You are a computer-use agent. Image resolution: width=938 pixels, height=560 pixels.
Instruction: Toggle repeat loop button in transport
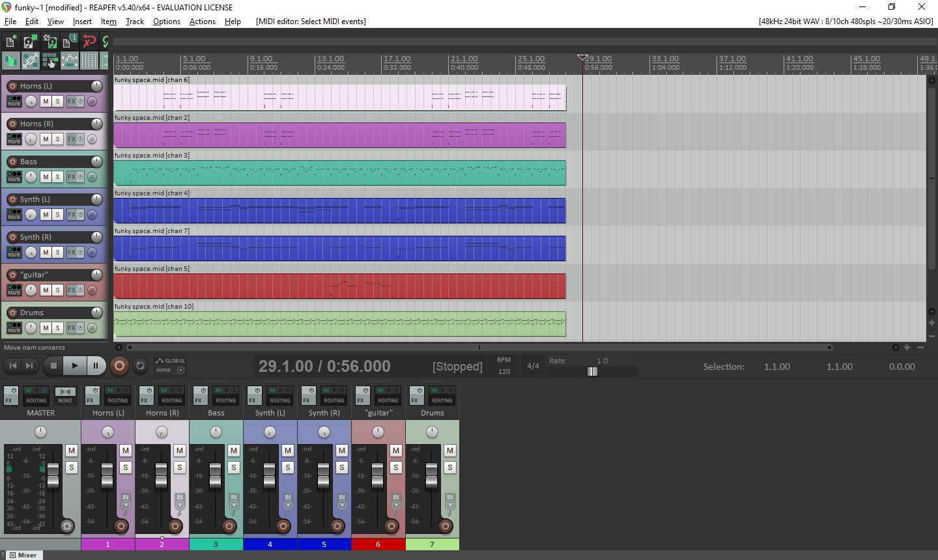140,366
